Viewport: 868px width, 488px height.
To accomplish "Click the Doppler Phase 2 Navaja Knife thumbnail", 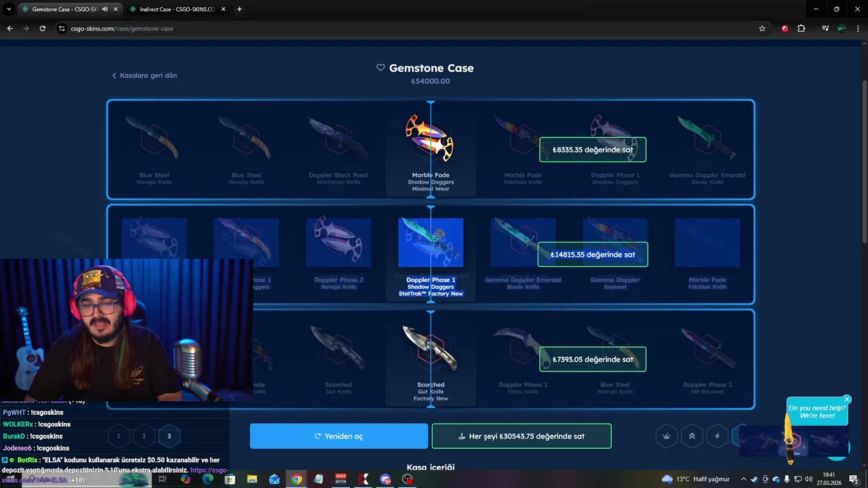I will (338, 242).
